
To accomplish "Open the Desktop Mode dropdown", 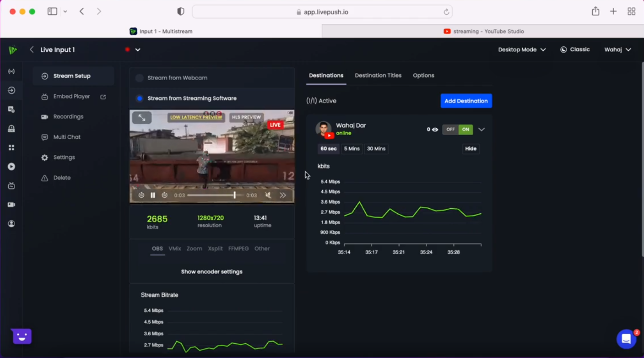I will tap(522, 49).
